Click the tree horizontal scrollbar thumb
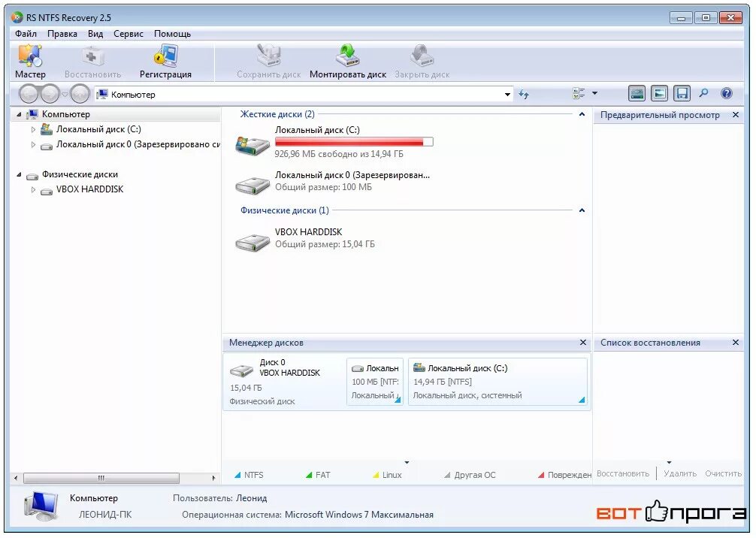Image resolution: width=756 pixels, height=538 pixels. (101, 478)
